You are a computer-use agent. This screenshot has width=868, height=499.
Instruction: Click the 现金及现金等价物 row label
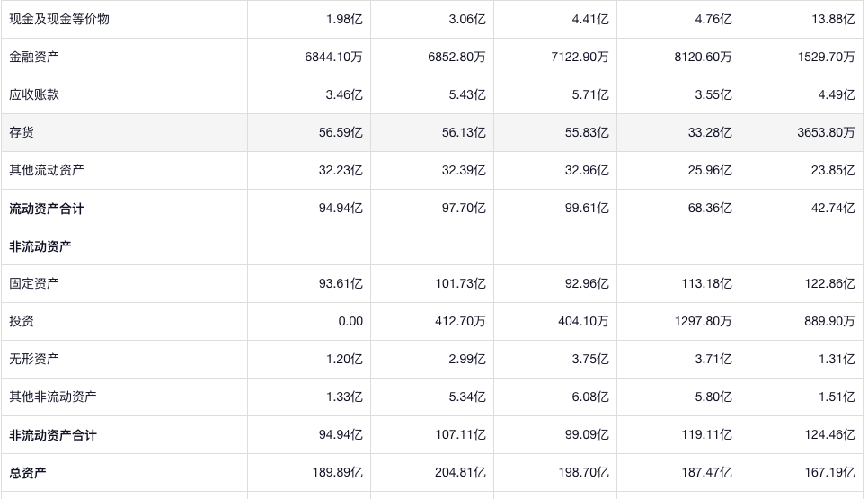tap(59, 19)
